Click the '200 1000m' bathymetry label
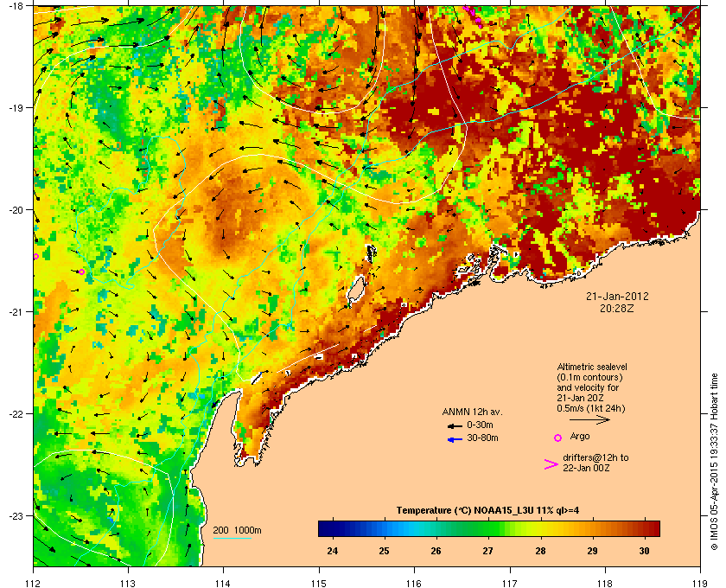 pyautogui.click(x=237, y=531)
